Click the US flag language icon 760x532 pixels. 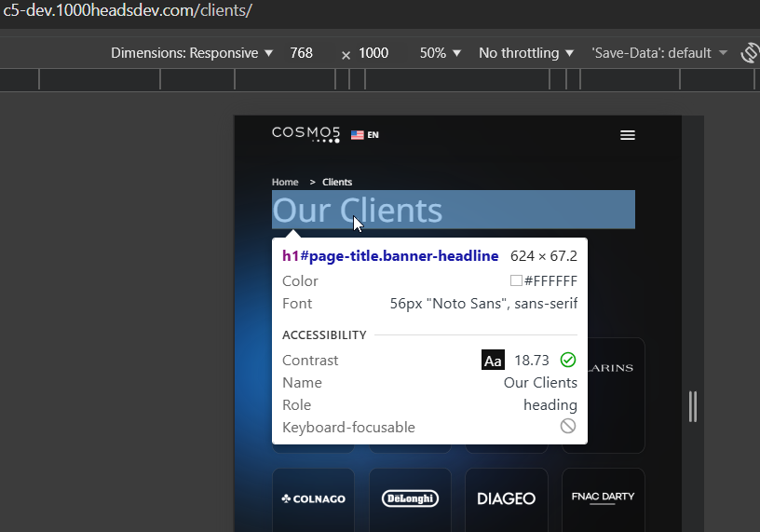(358, 135)
